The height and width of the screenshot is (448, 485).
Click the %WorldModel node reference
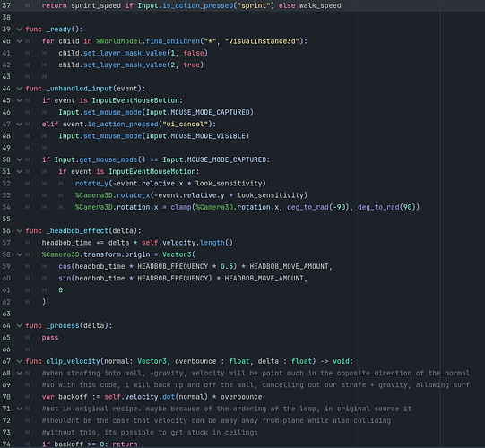click(x=118, y=41)
